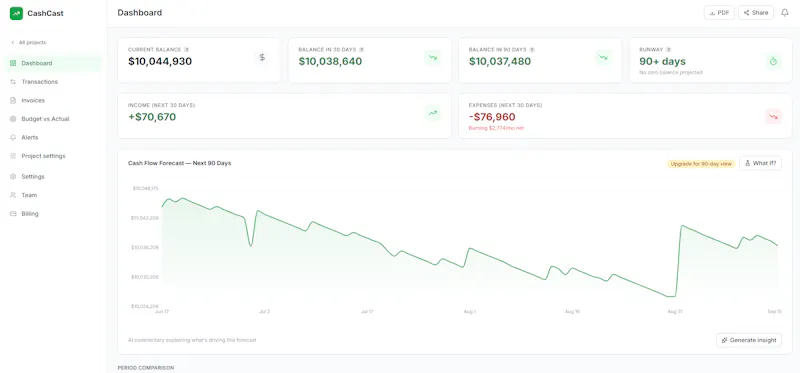The width and height of the screenshot is (800, 373).
Task: Click trend-down icon on Balance in 90 Days
Action: click(603, 58)
